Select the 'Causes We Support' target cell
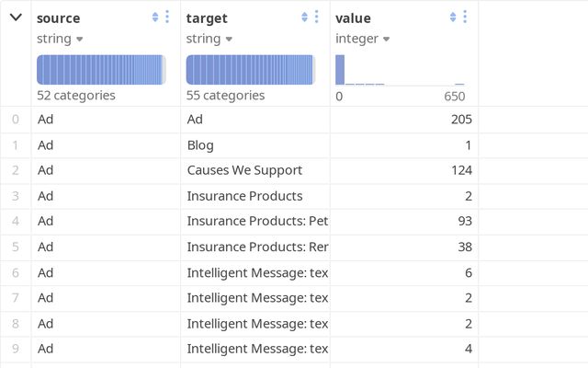 click(244, 170)
